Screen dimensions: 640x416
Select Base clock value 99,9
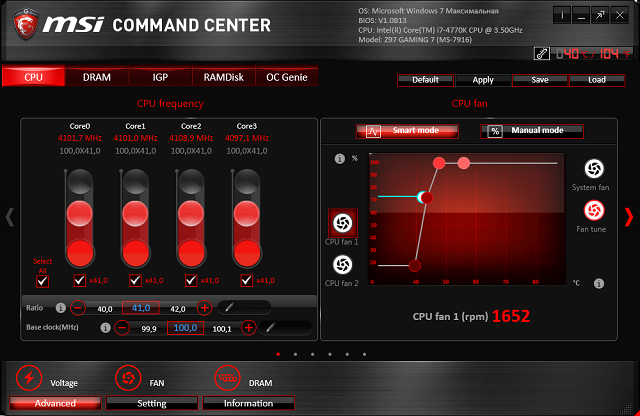pyautogui.click(x=149, y=329)
